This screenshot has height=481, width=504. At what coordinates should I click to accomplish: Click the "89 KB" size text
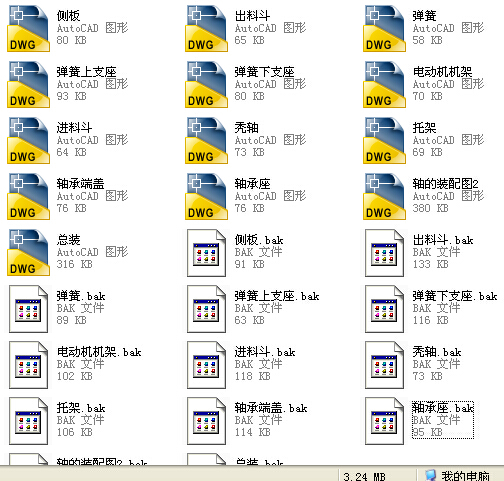coord(71,320)
